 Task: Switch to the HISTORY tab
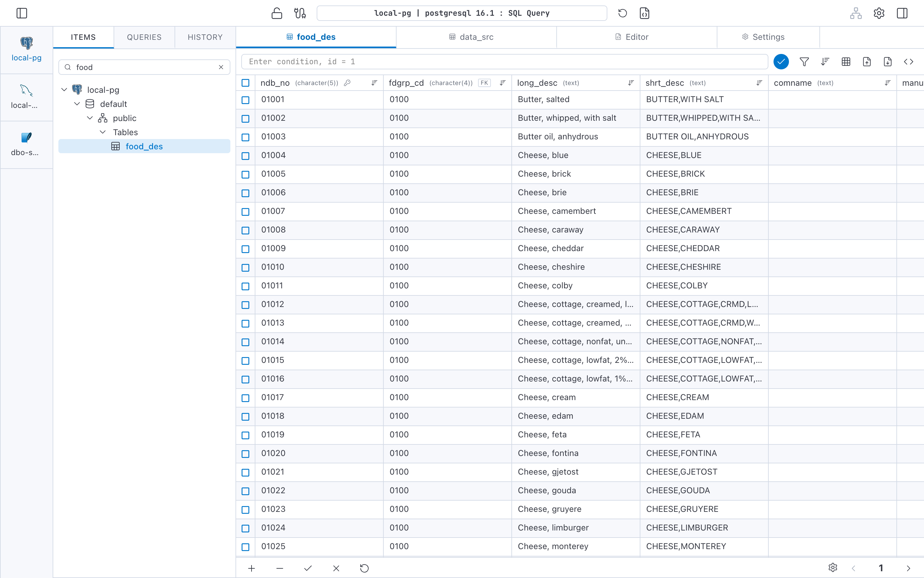205,38
